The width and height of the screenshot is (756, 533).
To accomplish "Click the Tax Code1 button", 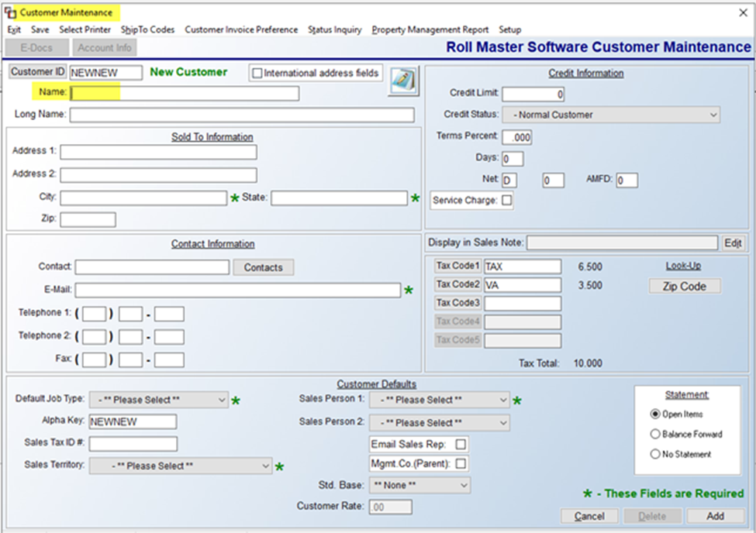I will pos(457,266).
